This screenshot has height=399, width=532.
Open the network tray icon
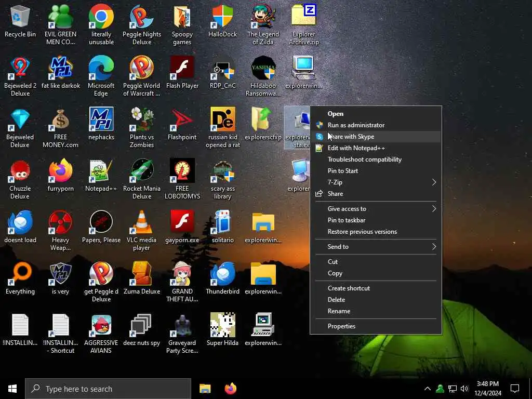453,389
